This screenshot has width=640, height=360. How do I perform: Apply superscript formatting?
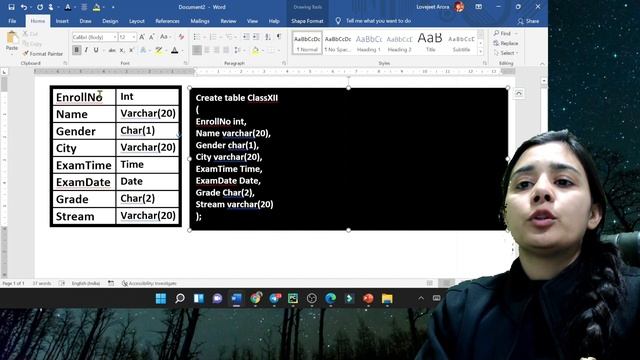point(131,50)
